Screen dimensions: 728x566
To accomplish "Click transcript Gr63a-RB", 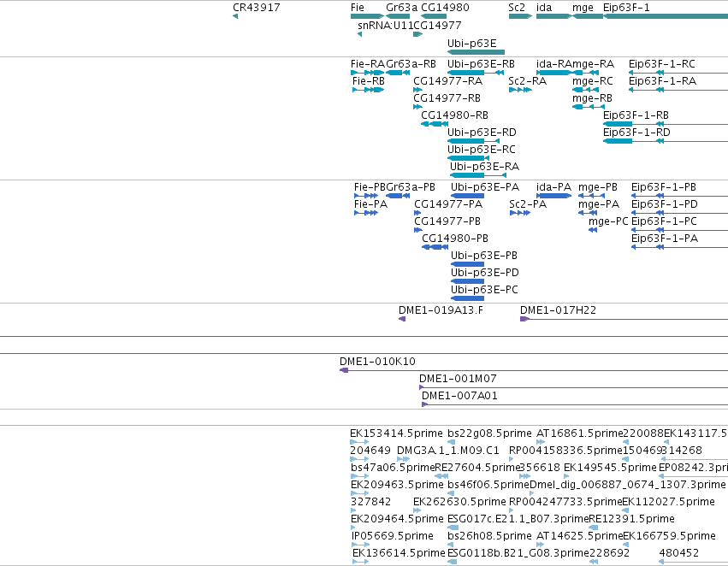I will coord(398,73).
